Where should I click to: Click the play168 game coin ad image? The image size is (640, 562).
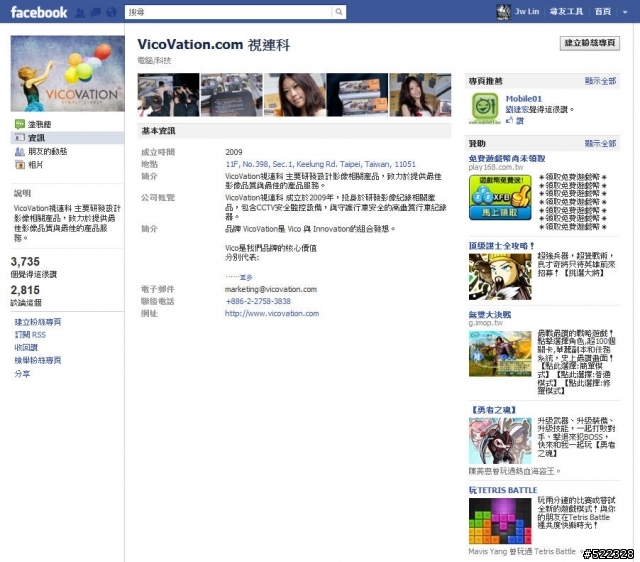[x=500, y=198]
